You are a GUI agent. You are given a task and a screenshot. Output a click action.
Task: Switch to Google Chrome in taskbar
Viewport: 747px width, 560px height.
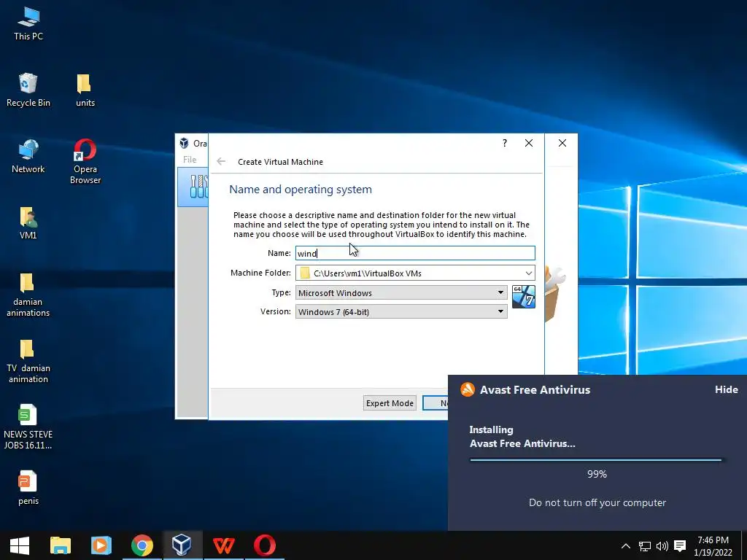coord(142,545)
